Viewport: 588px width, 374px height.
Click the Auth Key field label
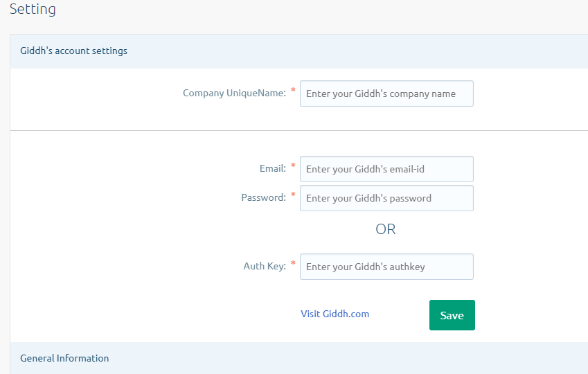[264, 266]
